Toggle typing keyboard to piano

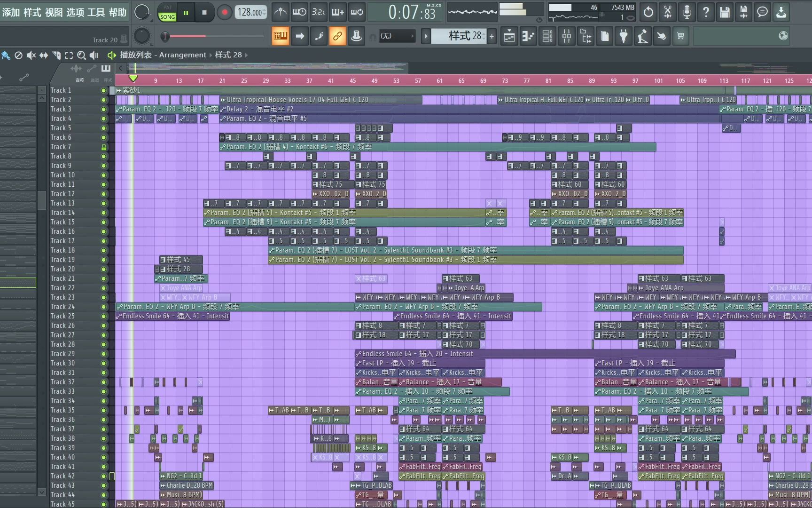click(x=281, y=36)
